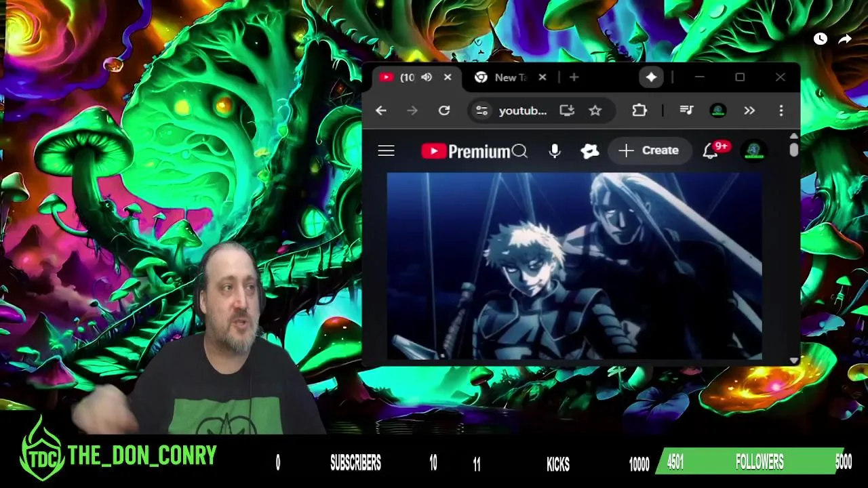868x488 pixels.
Task: Click the THE_DON_CONRY channel name
Action: pos(142,455)
